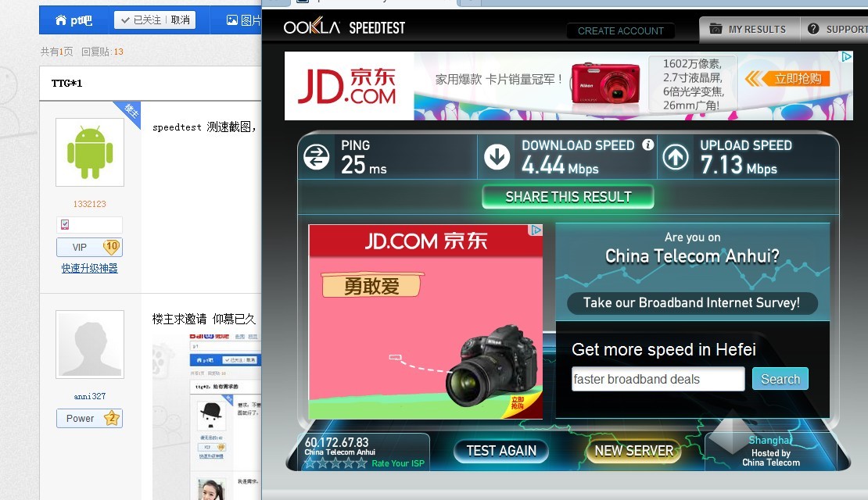Open the 1332123 username link
868x500 pixels.
(x=90, y=204)
